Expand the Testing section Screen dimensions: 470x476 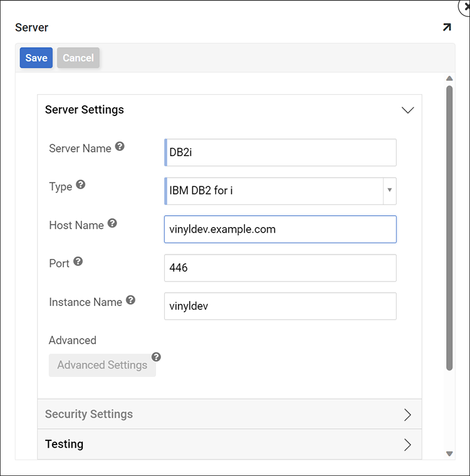pos(407,445)
